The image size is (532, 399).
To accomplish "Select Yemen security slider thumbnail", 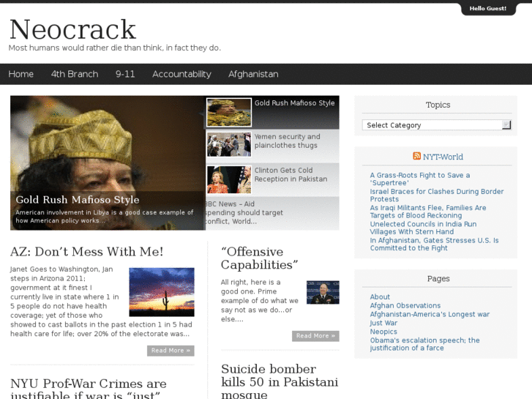I will (229, 144).
